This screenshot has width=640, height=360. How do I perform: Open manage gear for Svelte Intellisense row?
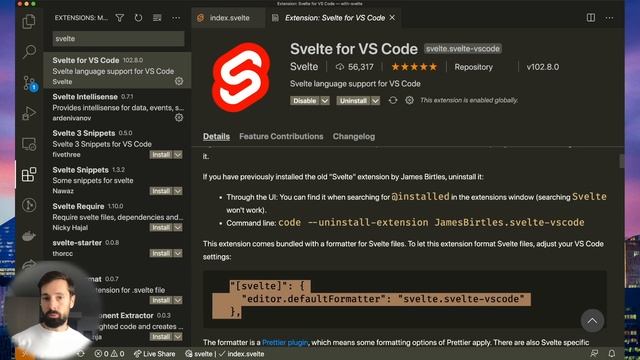click(x=179, y=118)
